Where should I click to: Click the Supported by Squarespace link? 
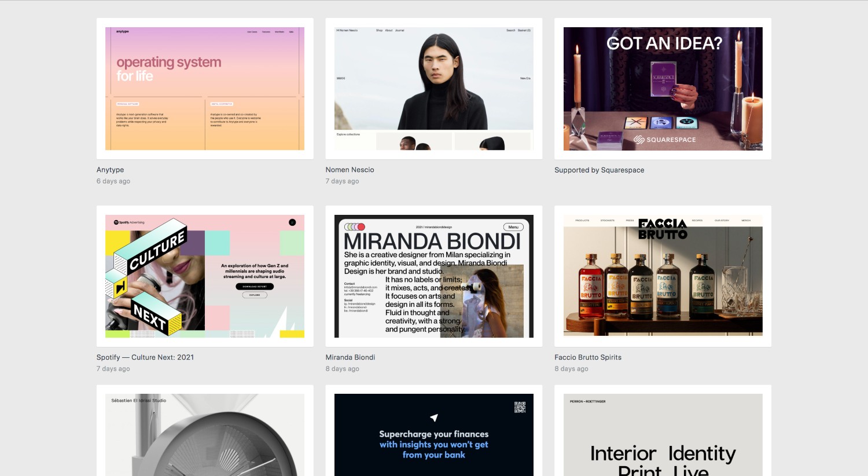click(x=599, y=170)
